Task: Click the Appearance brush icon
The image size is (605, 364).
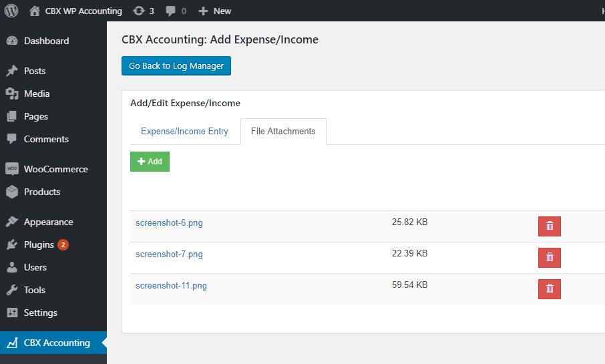Action: [12, 222]
